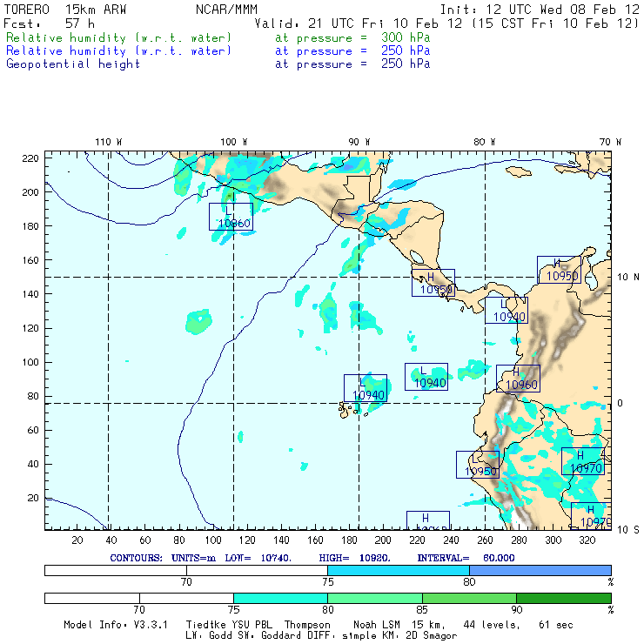Screen dimensions: 644x644
Task: Select the dark green above-90% swatch in the lower colorbar
Action: point(564,598)
